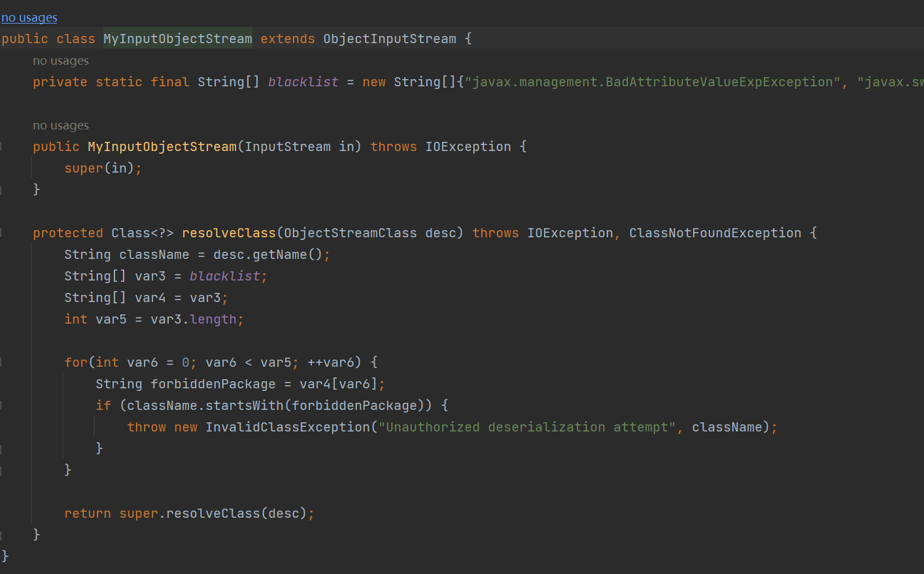Click the 'protected' keyword

pyautogui.click(x=68, y=233)
